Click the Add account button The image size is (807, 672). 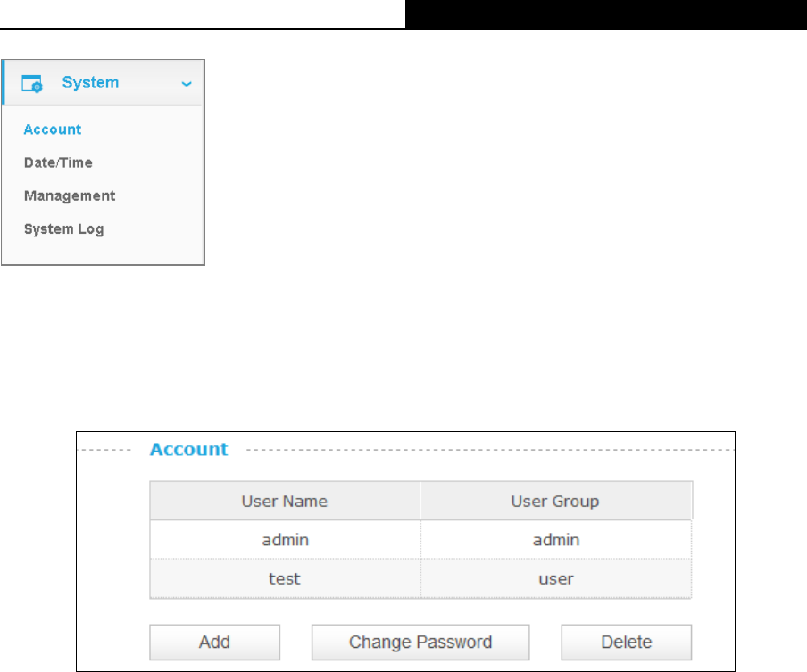pyautogui.click(x=214, y=643)
